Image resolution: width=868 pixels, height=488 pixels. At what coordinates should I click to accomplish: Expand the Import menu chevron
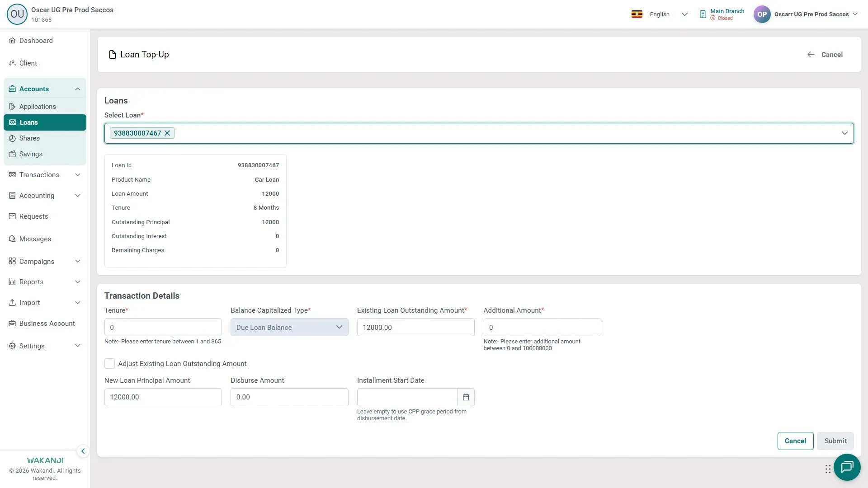point(78,303)
